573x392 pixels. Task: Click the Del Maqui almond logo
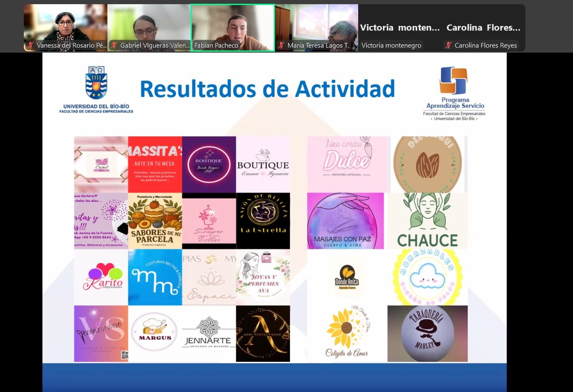pos(428,164)
